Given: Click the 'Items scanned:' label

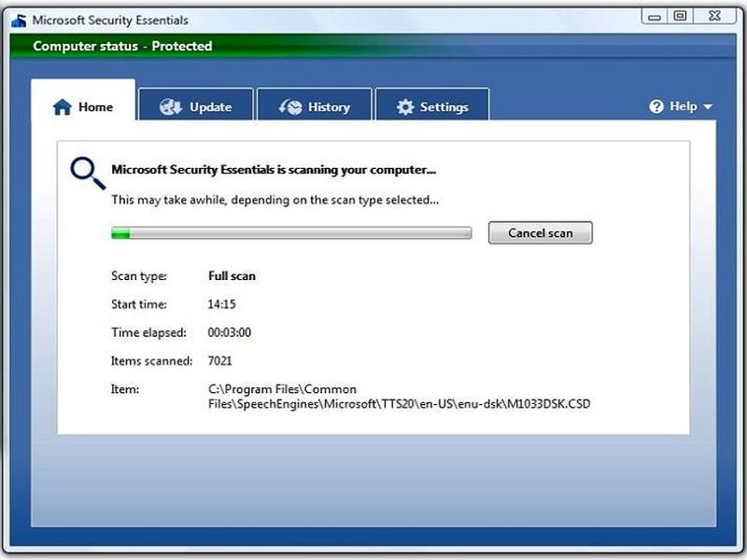Looking at the screenshot, I should pyautogui.click(x=151, y=361).
